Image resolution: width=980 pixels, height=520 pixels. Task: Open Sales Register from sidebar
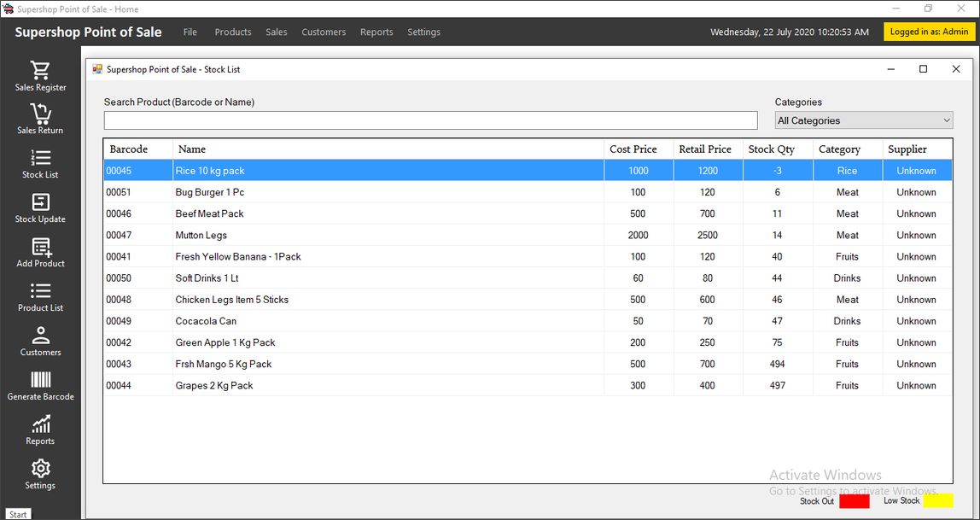pos(40,76)
